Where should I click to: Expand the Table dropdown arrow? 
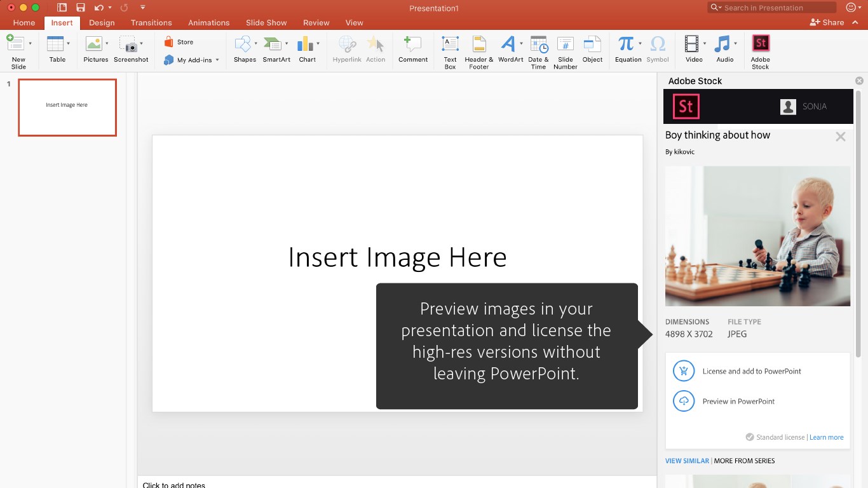(x=69, y=44)
